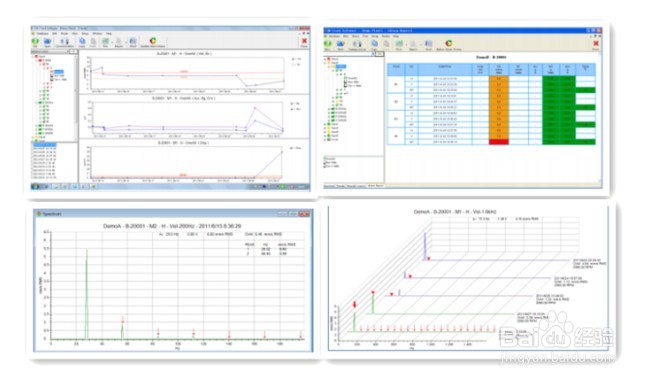Click Copy icon in trend window toolbar
Viewport: 652px width, 380px height.
pyautogui.click(x=82, y=41)
